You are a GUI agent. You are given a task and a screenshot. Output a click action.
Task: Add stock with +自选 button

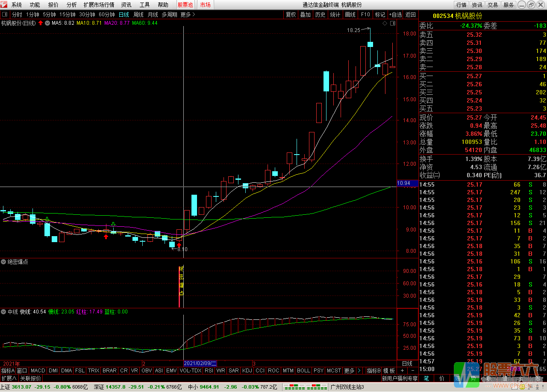pos(395,14)
